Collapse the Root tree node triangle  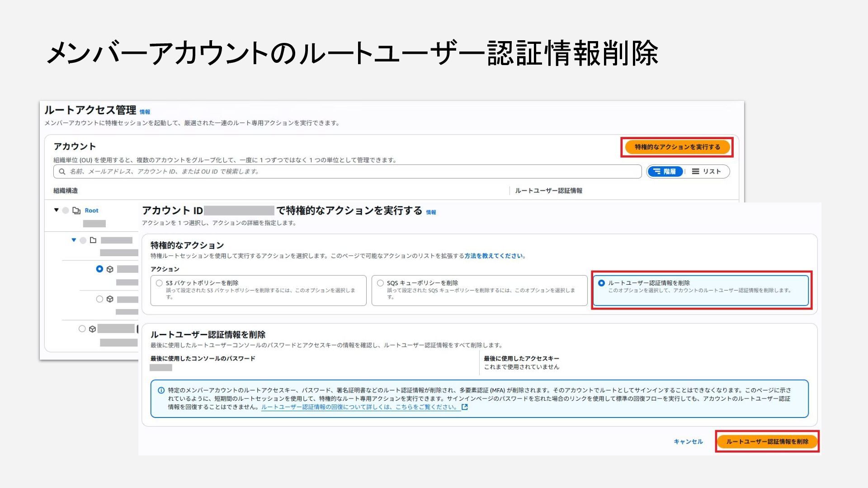[57, 210]
